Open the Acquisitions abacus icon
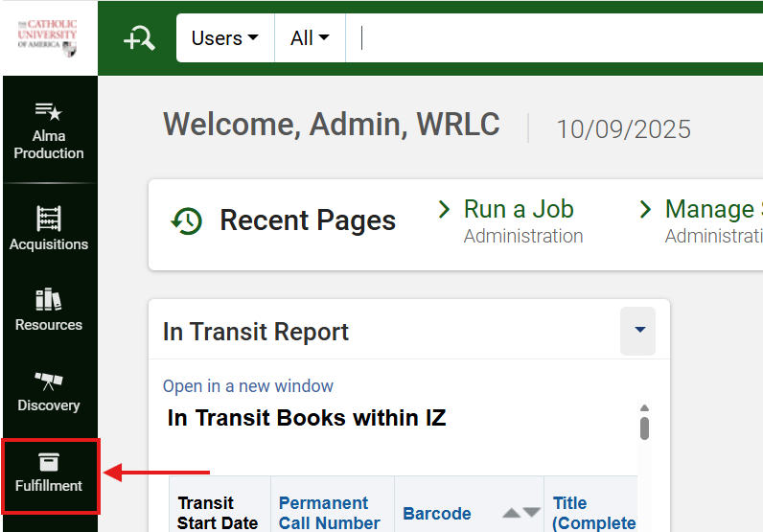 pyautogui.click(x=48, y=219)
